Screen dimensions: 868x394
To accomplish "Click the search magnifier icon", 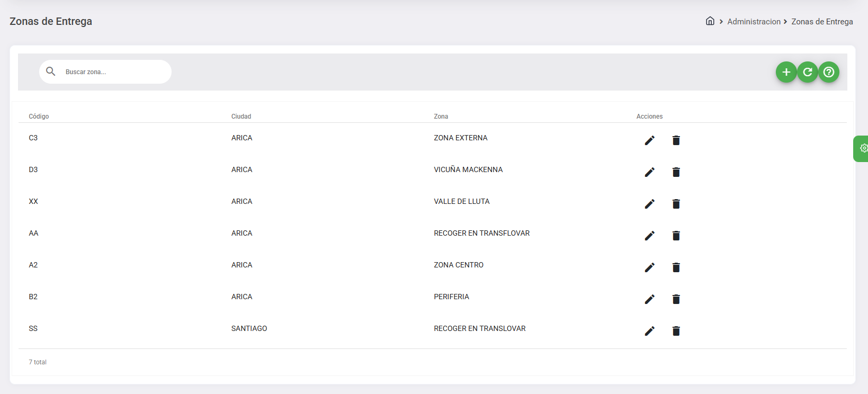I will pos(51,71).
